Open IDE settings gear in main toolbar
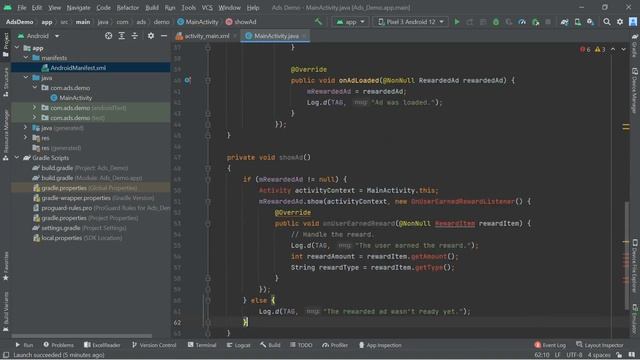640x360 pixels. (x=620, y=22)
